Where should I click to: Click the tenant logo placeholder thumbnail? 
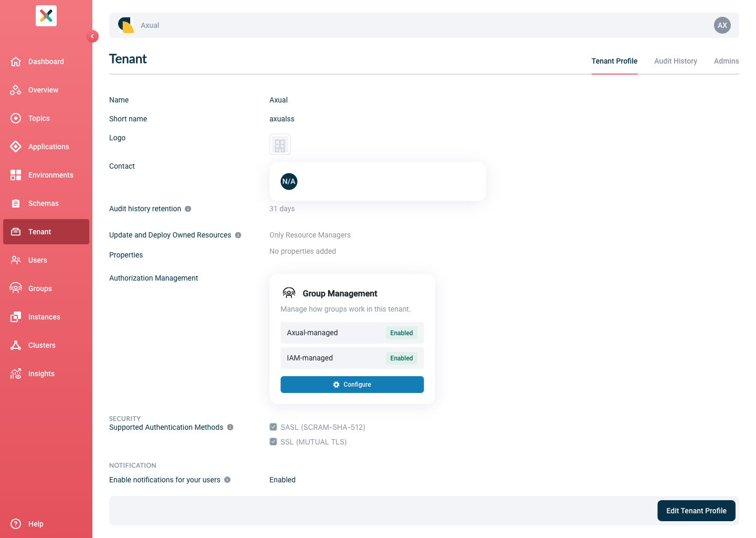(x=280, y=144)
